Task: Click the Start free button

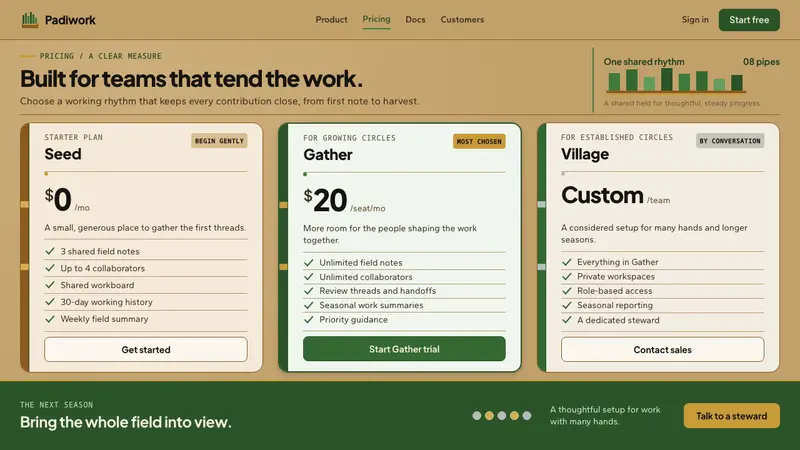Action: pyautogui.click(x=749, y=20)
